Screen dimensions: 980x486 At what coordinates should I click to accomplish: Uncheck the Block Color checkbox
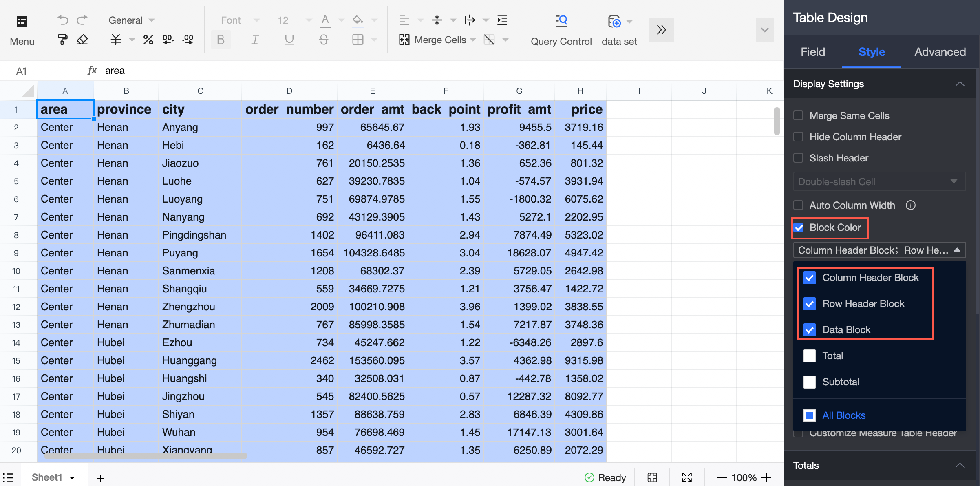click(799, 228)
